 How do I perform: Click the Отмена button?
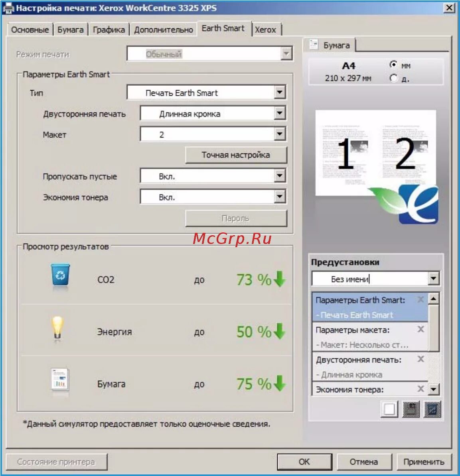[x=364, y=462]
